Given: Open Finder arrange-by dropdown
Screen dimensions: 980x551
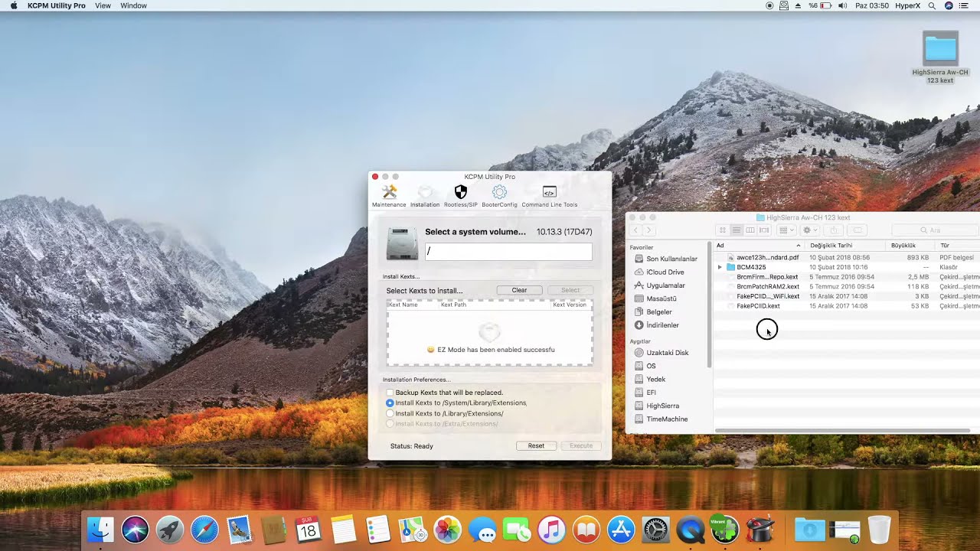Looking at the screenshot, I should pos(786,230).
